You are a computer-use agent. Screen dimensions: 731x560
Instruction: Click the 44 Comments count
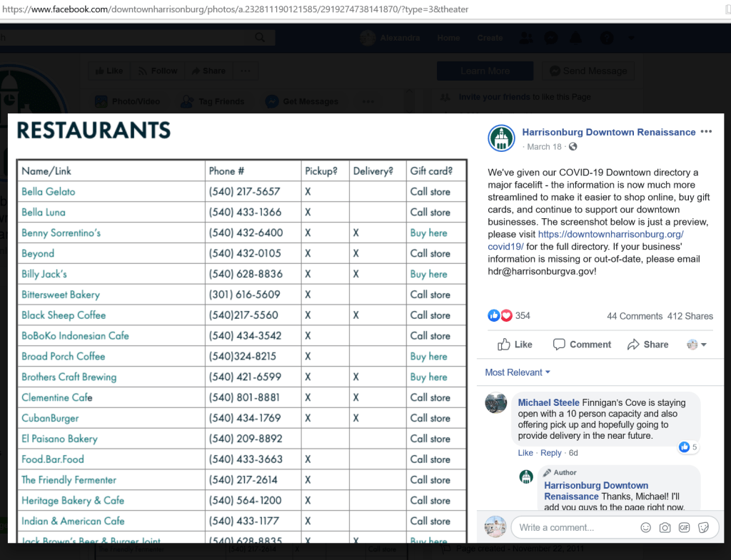click(x=635, y=316)
